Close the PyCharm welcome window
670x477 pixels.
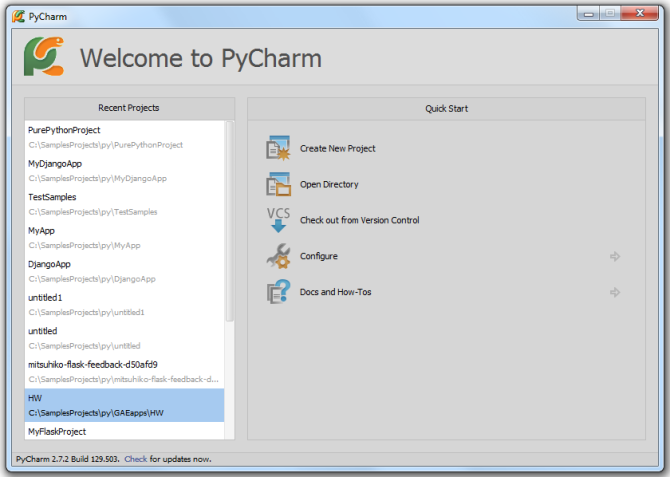click(x=640, y=13)
